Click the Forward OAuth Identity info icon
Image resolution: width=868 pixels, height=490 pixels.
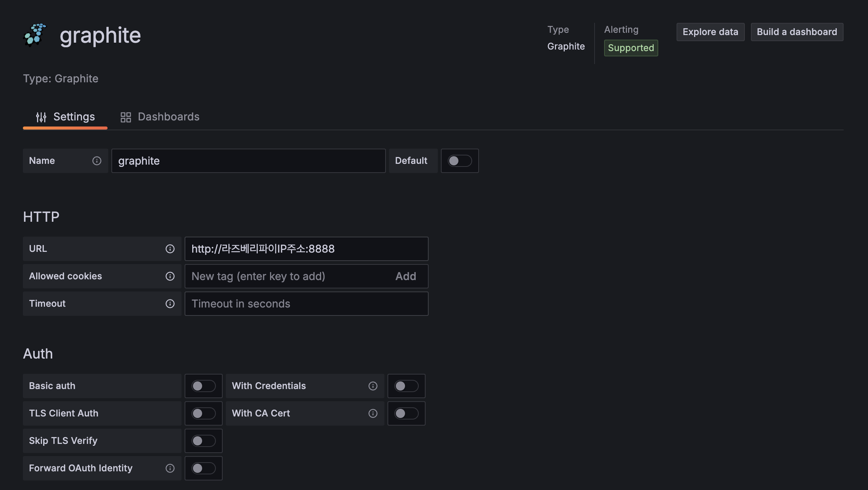170,468
